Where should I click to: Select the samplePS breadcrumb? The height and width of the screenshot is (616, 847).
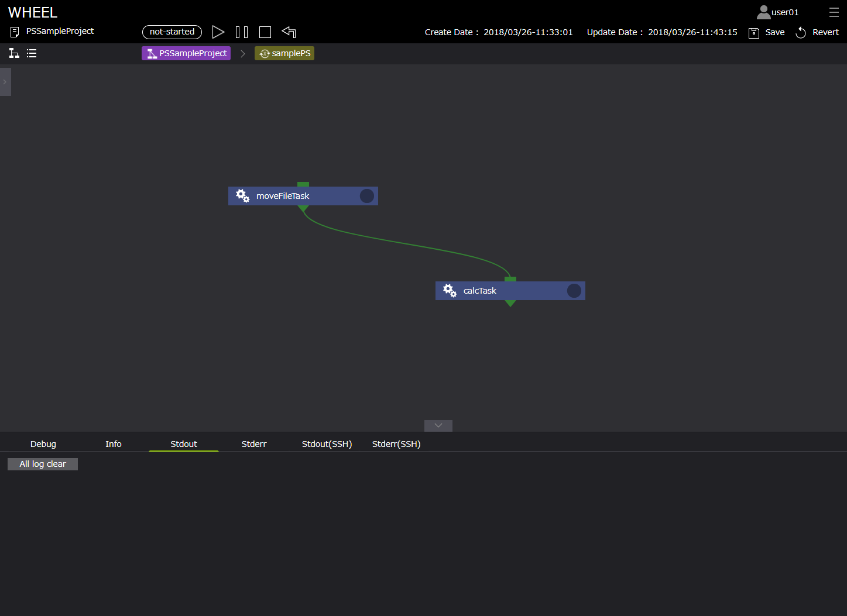point(284,53)
